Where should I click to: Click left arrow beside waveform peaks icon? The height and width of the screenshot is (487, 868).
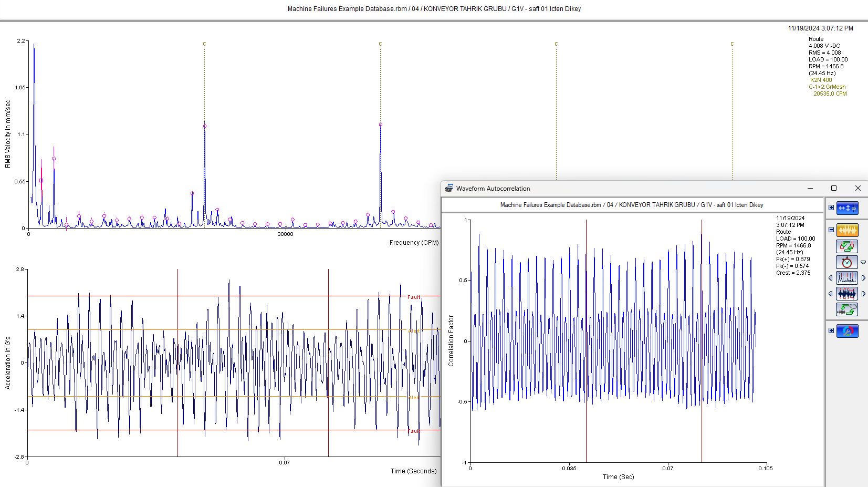pos(831,294)
